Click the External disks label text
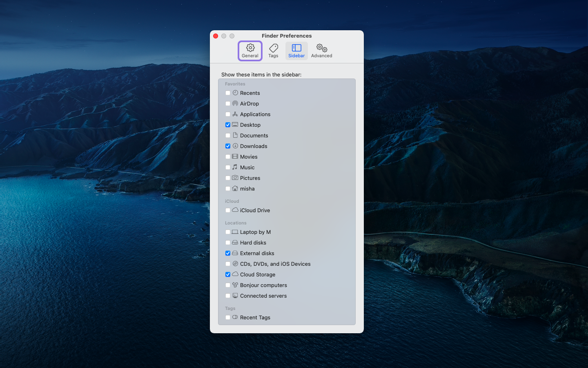The height and width of the screenshot is (368, 588). click(257, 254)
